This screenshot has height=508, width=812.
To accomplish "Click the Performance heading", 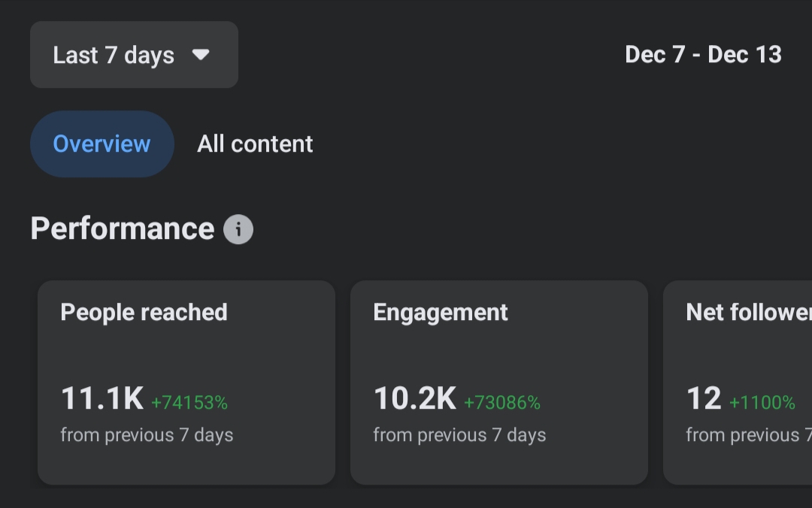I will [123, 228].
